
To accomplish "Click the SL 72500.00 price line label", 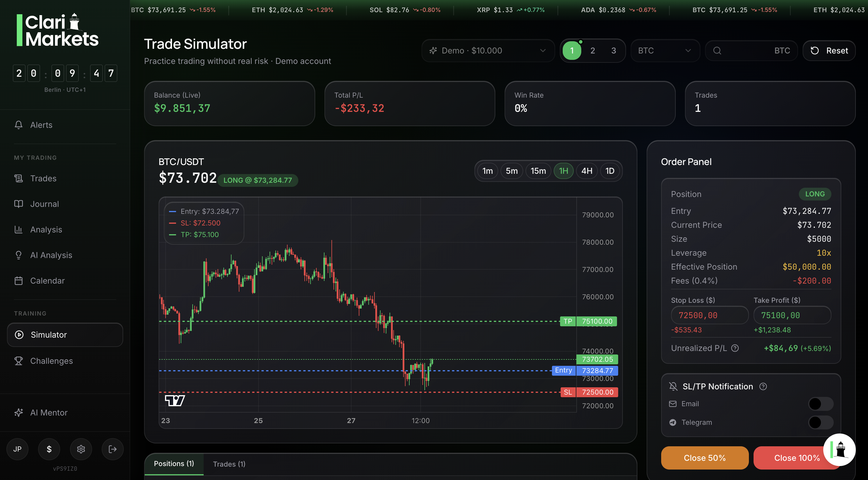I will click(589, 392).
